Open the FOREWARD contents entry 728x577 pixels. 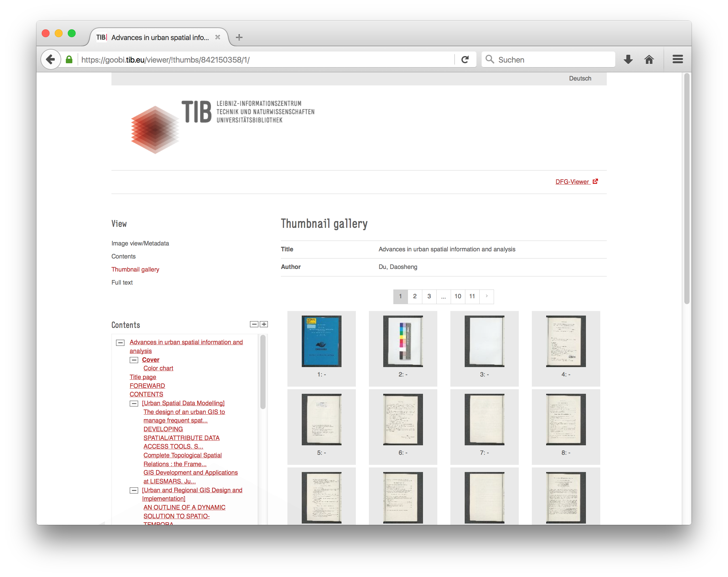[x=147, y=386]
